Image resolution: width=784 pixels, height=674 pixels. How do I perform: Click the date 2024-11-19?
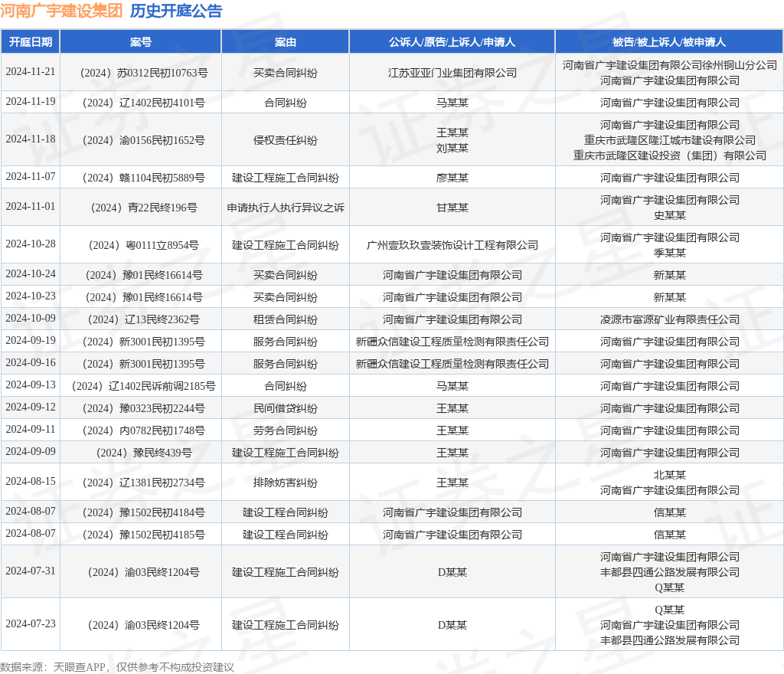[x=31, y=102]
